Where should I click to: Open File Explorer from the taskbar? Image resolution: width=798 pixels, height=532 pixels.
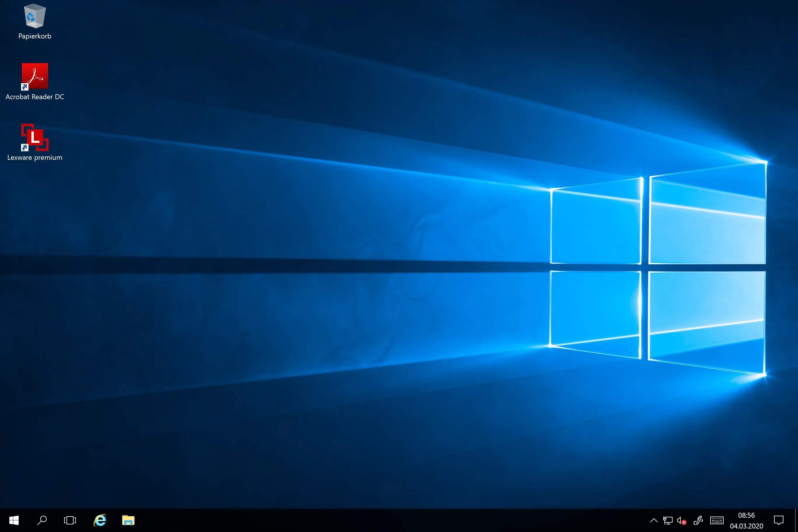[128, 520]
